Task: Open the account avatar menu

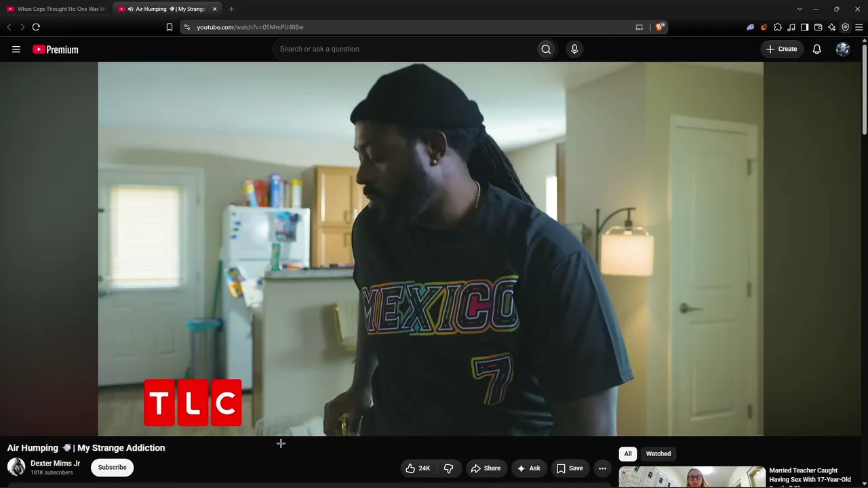Action: [843, 49]
